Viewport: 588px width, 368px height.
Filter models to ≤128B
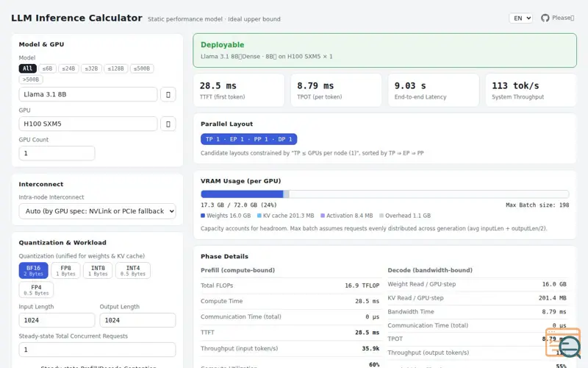[115, 68]
